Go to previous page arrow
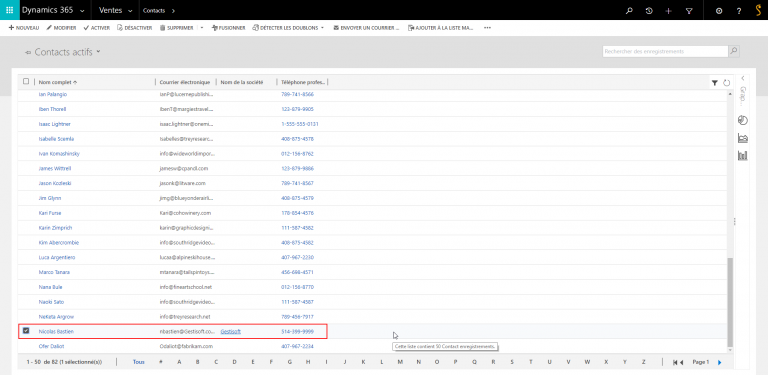This screenshot has width=768, height=375. [681, 362]
